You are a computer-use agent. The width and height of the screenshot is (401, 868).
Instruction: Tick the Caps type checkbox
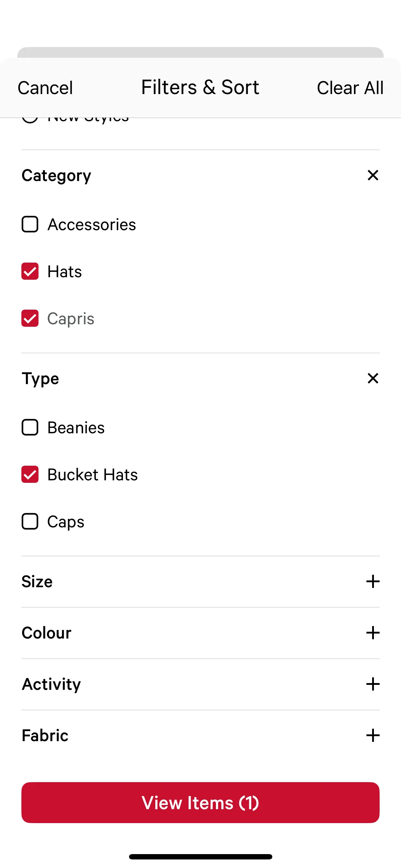tap(30, 522)
